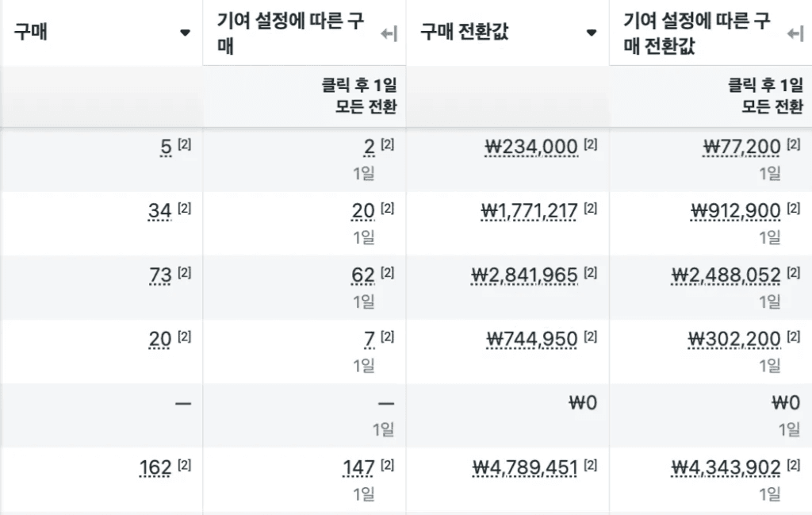Image resolution: width=812 pixels, height=515 pixels.
Task: Click the 62 attributed purchases value
Action: (362, 275)
